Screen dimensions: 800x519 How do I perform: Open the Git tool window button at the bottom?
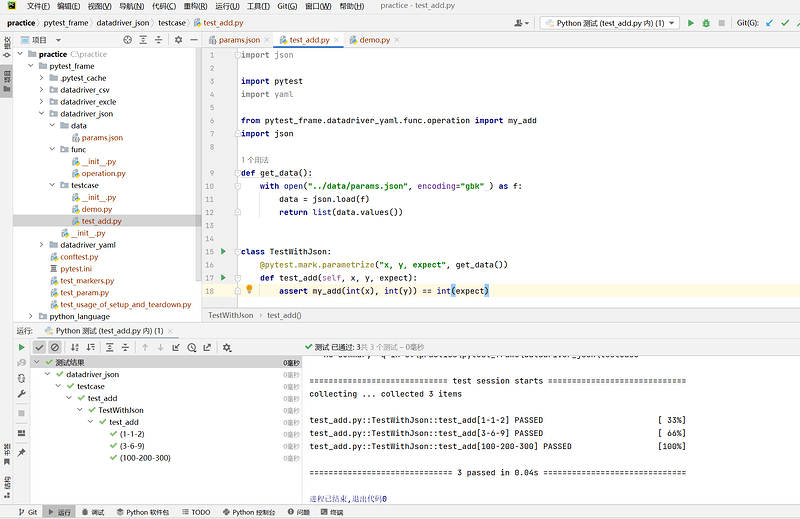pyautogui.click(x=28, y=512)
